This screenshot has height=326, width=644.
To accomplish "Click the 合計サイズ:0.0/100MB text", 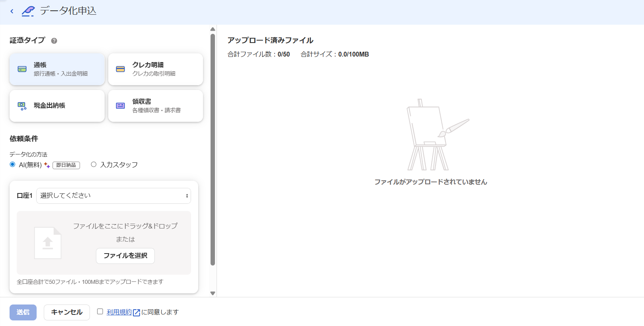I will pos(335,55).
